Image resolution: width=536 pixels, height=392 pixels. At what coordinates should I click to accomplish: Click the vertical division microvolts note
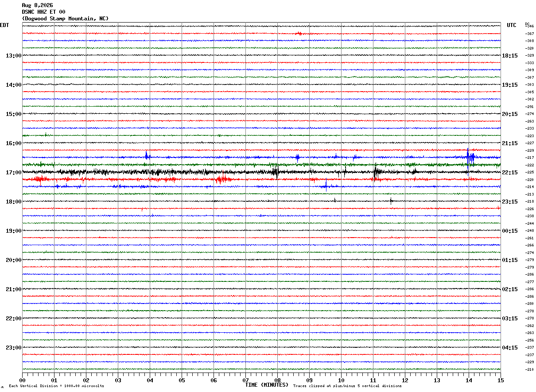(x=56, y=386)
